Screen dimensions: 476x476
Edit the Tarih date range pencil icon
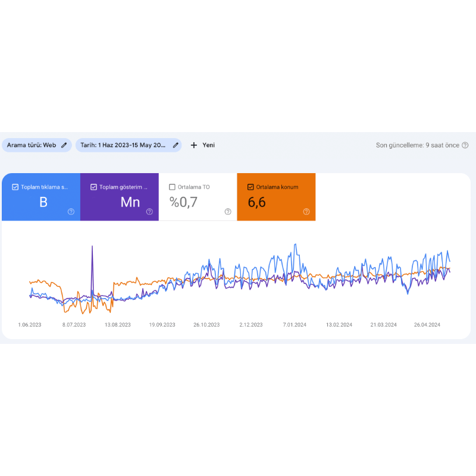click(176, 145)
